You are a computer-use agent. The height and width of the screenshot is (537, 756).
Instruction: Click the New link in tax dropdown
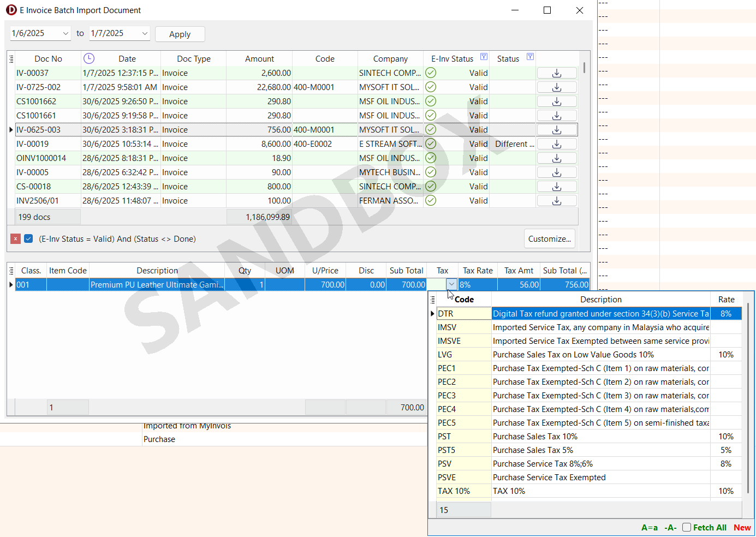pos(742,528)
